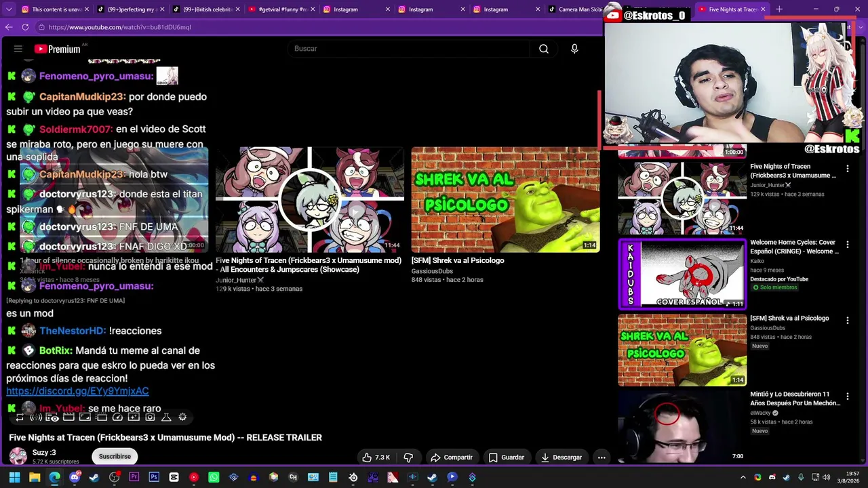Screen dimensions: 868x488
Task: Open the gear settings in player toolbar
Action: click(182, 418)
